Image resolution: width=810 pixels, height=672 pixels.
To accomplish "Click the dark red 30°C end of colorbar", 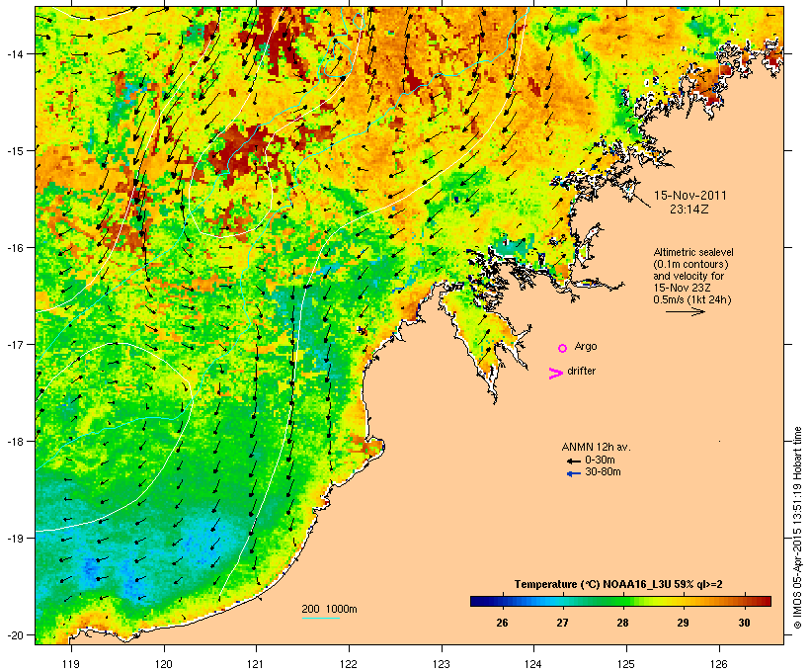I will 766,601.
